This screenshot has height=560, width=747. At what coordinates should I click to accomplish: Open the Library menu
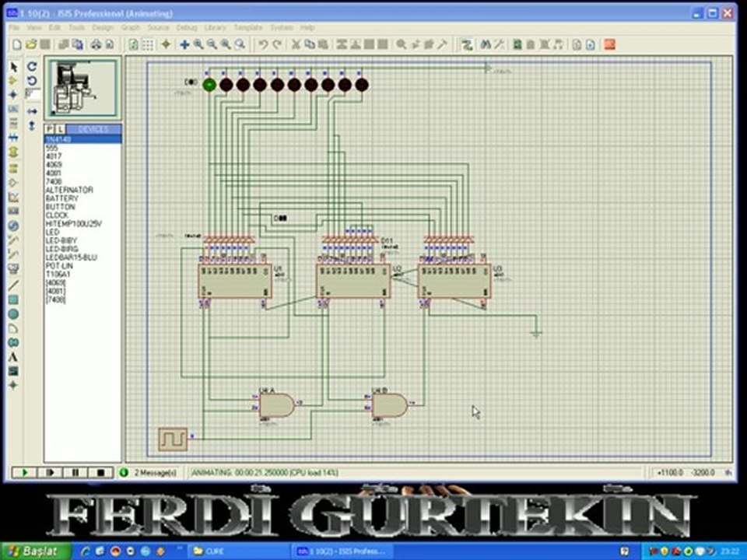pyautogui.click(x=215, y=28)
